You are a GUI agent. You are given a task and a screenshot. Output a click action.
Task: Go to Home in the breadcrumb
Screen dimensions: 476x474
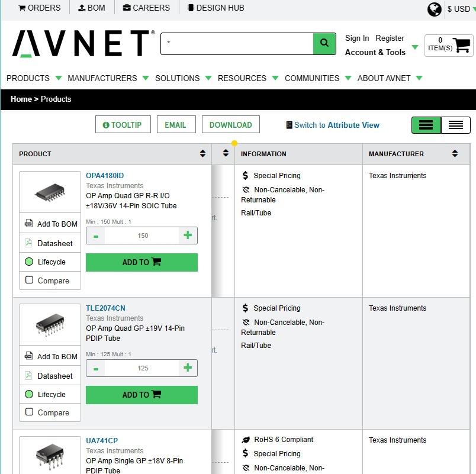(x=21, y=99)
